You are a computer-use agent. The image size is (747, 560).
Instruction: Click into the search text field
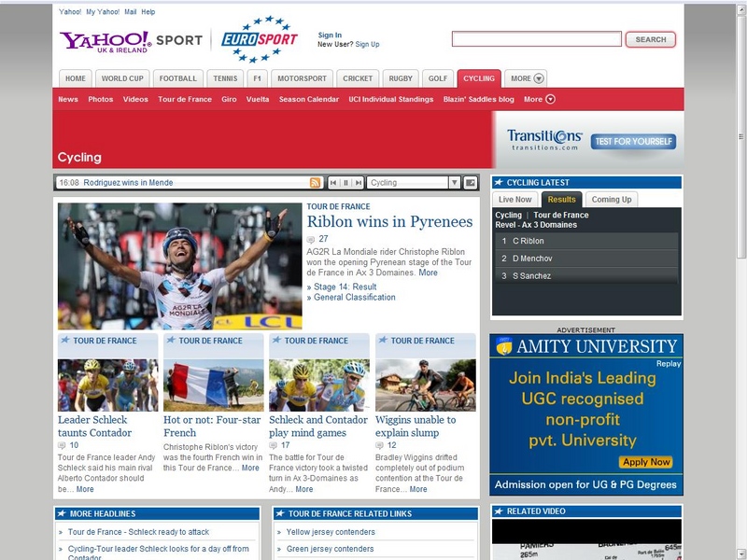coord(536,39)
